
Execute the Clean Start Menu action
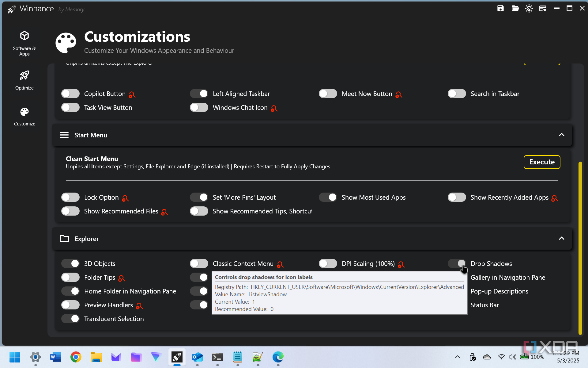point(542,162)
